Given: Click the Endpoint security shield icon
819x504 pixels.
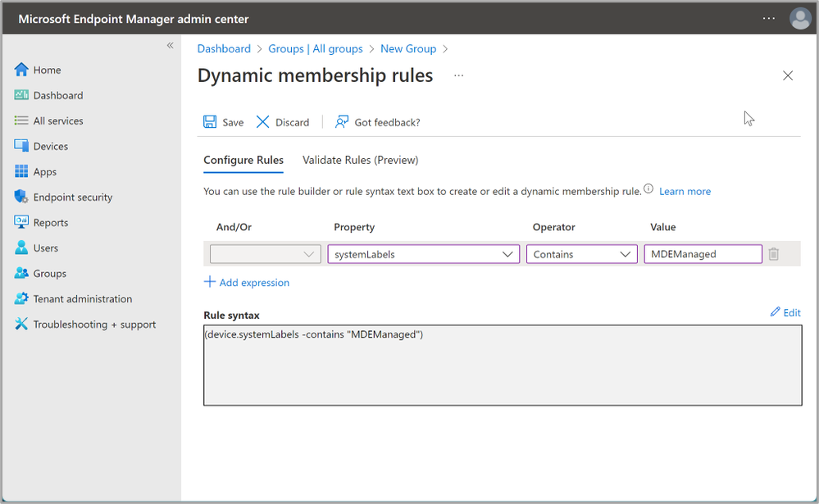Looking at the screenshot, I should pos(21,197).
